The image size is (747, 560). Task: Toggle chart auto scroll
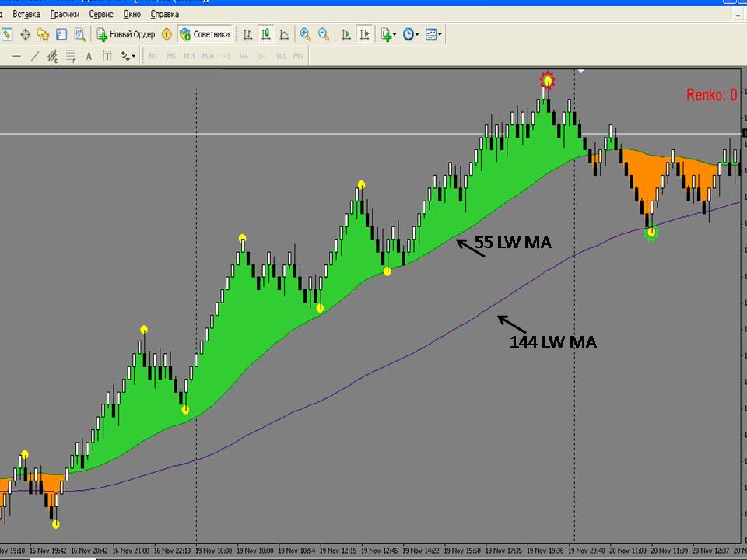[x=346, y=34]
